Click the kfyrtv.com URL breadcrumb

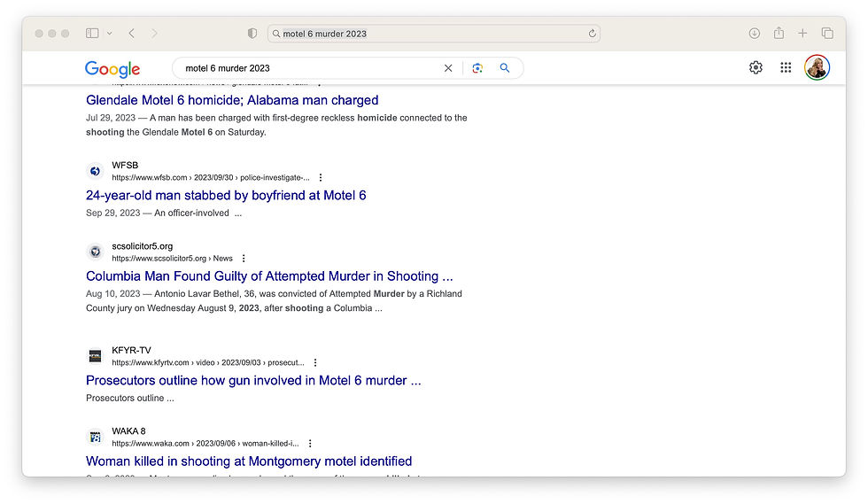208,363
